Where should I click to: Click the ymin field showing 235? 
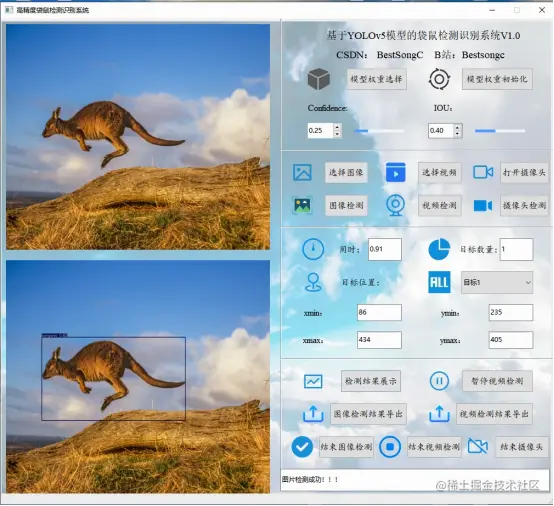[x=511, y=312]
